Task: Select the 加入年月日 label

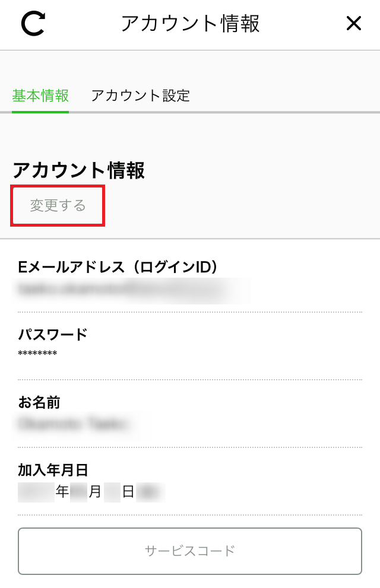Action: pyautogui.click(x=53, y=470)
